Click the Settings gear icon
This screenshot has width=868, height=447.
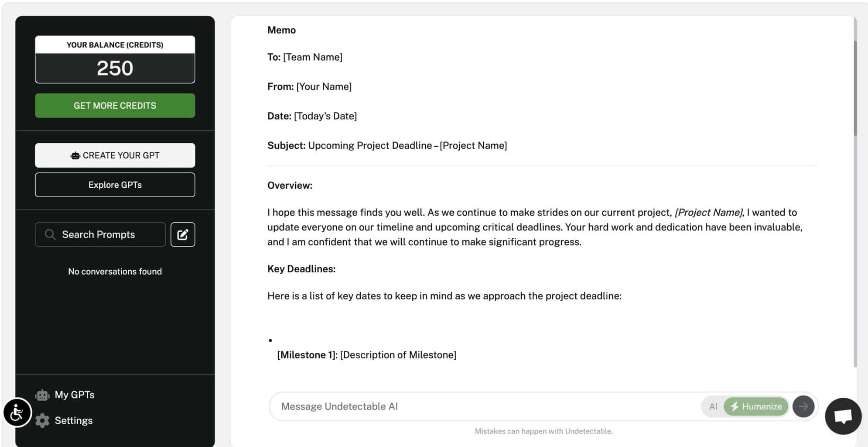coord(42,421)
